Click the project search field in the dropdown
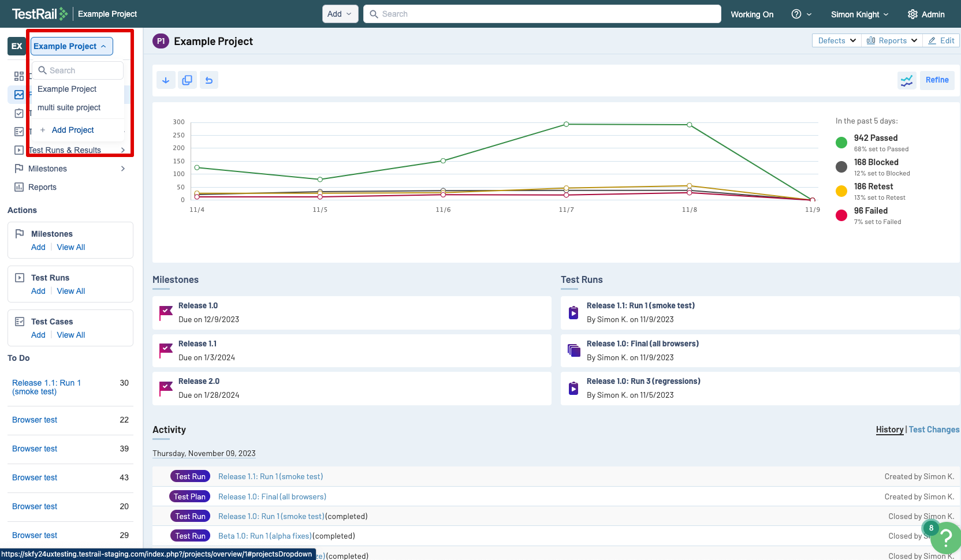Image resolution: width=961 pixels, height=560 pixels. [77, 70]
